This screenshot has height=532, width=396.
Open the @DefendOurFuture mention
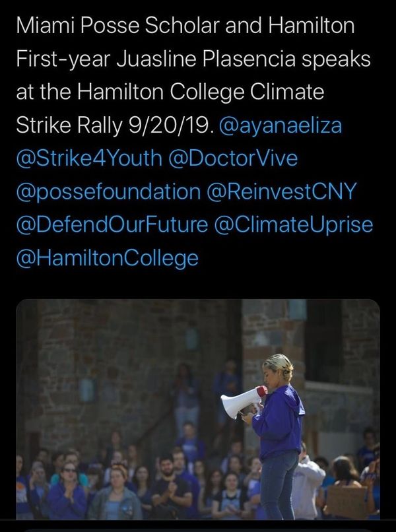(x=112, y=224)
